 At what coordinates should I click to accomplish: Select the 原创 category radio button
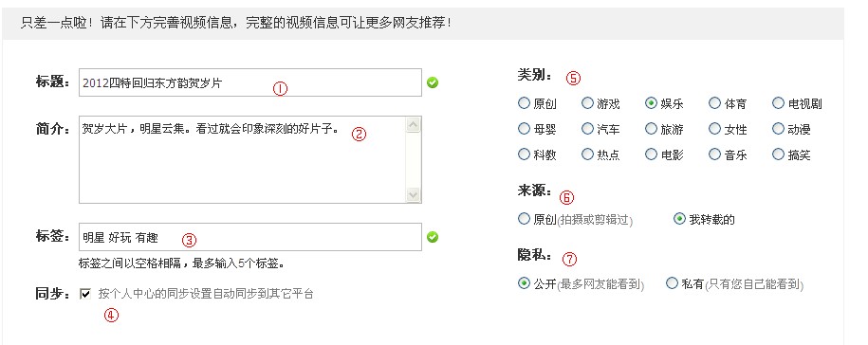(524, 102)
